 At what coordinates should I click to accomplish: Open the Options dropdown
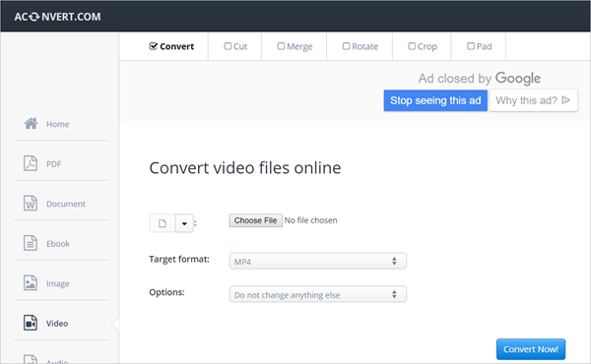tap(318, 294)
